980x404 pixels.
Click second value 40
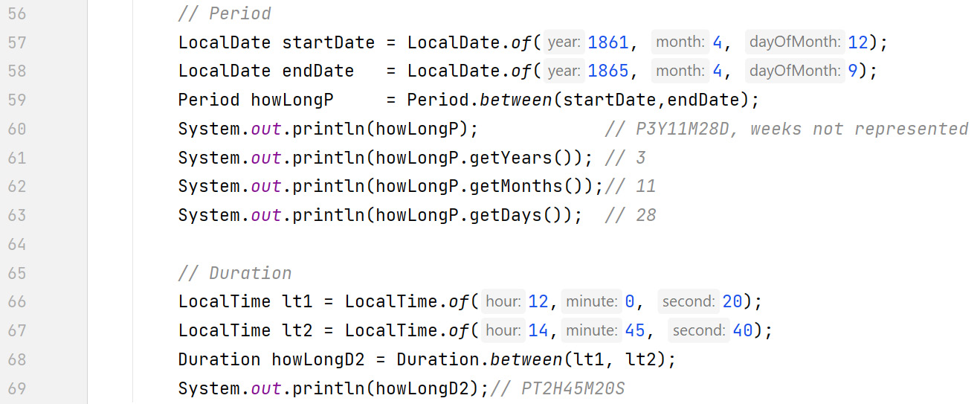[x=743, y=330]
